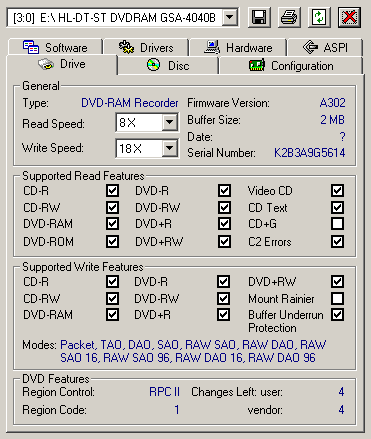
Task: Toggle the C2 Errors checkbox
Action: [337, 241]
